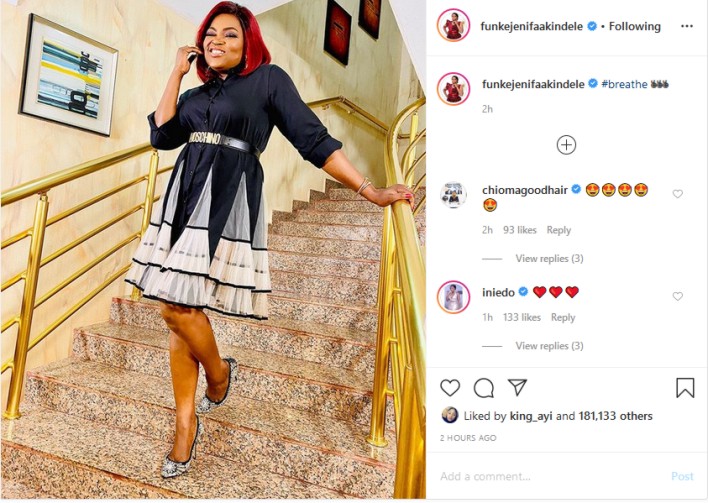
Task: Like the post with the heart icon
Action: click(450, 388)
